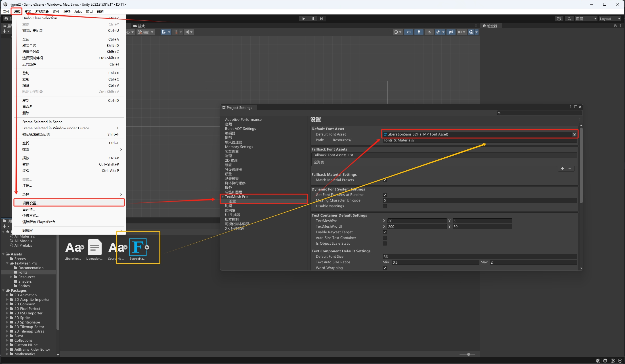Toggle Get Font Features at Runtime checkbox

coord(385,195)
